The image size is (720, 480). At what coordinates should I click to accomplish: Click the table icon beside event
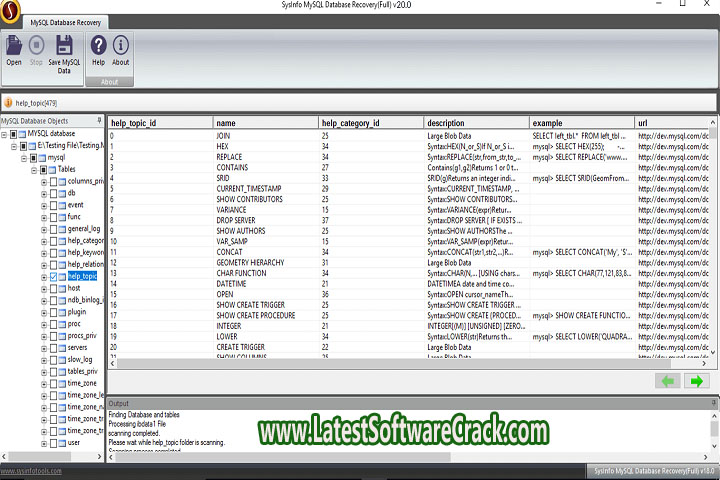(x=62, y=205)
